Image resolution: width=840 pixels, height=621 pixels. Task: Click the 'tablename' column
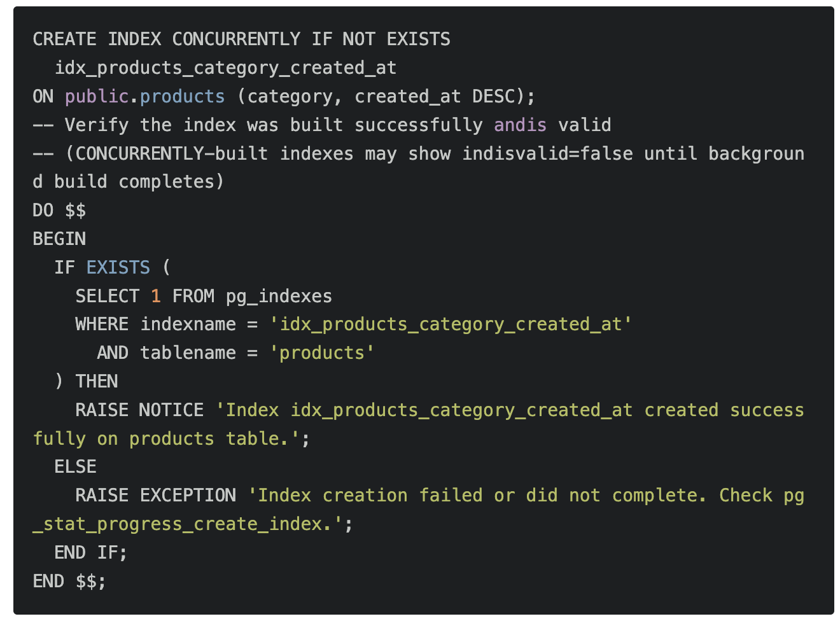click(188, 353)
